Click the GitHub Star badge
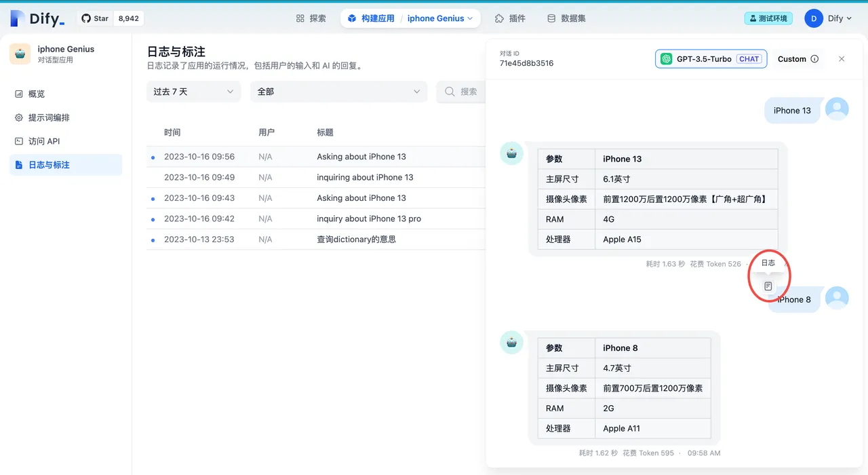This screenshot has height=475, width=868. pos(111,18)
